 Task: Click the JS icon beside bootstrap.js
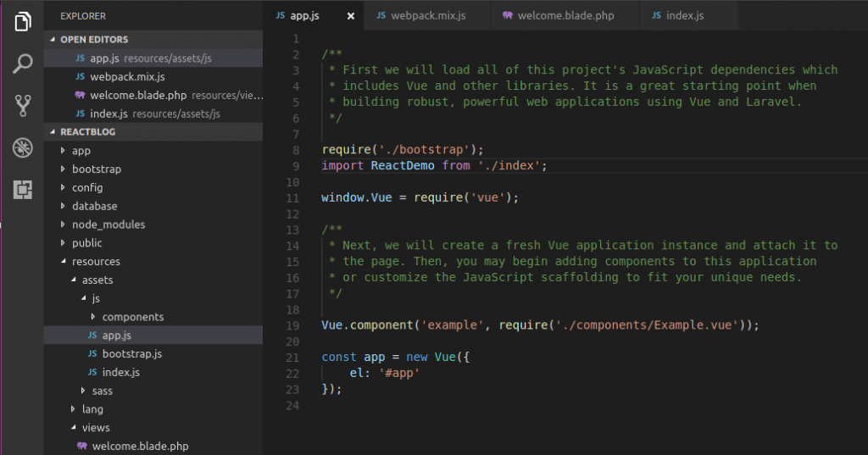click(x=93, y=353)
